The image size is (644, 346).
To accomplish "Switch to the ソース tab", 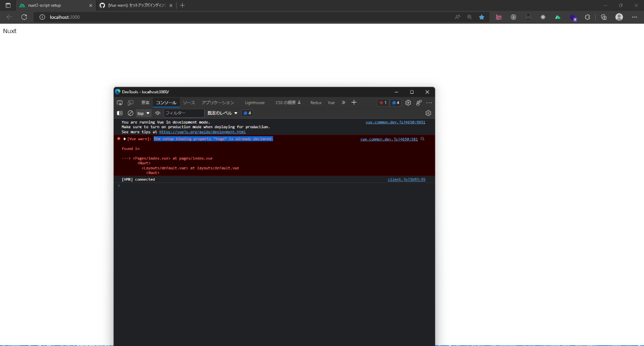I will (x=189, y=102).
